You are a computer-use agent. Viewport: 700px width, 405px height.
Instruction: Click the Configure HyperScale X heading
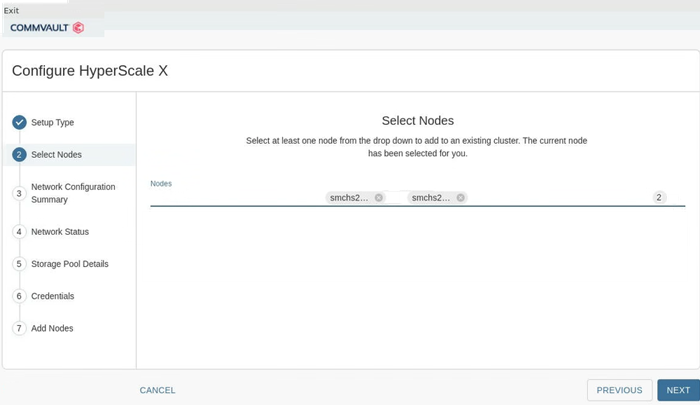pyautogui.click(x=90, y=71)
